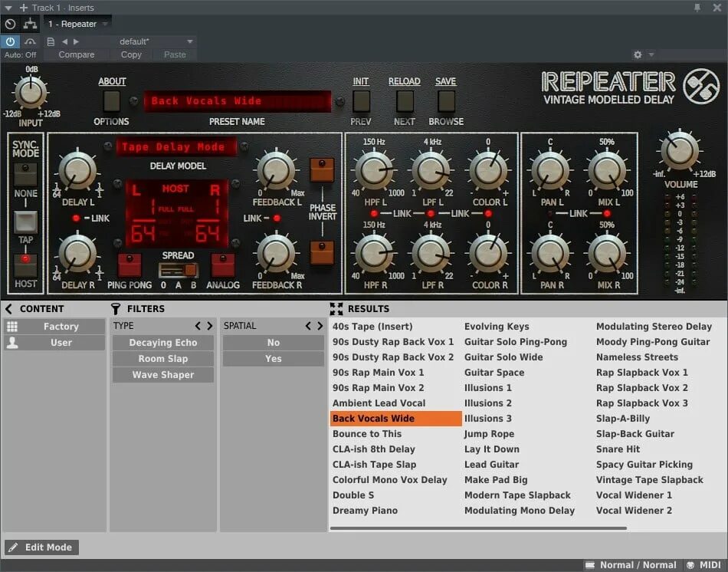Click the SAVE / BROWSE button
728x572 pixels.
(x=446, y=101)
